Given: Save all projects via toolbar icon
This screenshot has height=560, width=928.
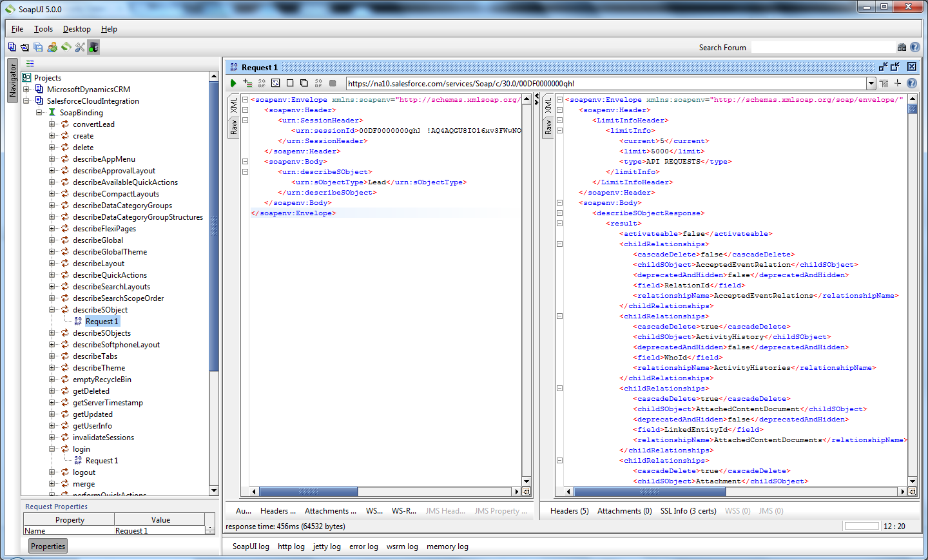Looking at the screenshot, I should pyautogui.click(x=38, y=47).
